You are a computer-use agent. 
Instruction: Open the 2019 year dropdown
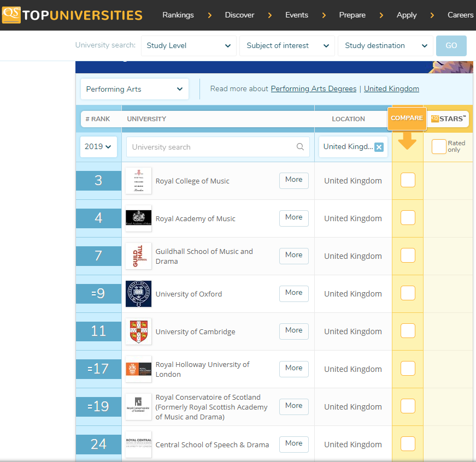(x=98, y=147)
